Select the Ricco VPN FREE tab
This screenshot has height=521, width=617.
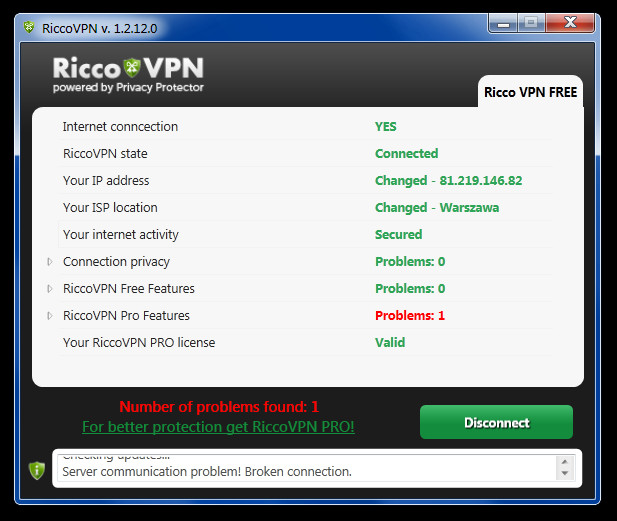pyautogui.click(x=530, y=92)
